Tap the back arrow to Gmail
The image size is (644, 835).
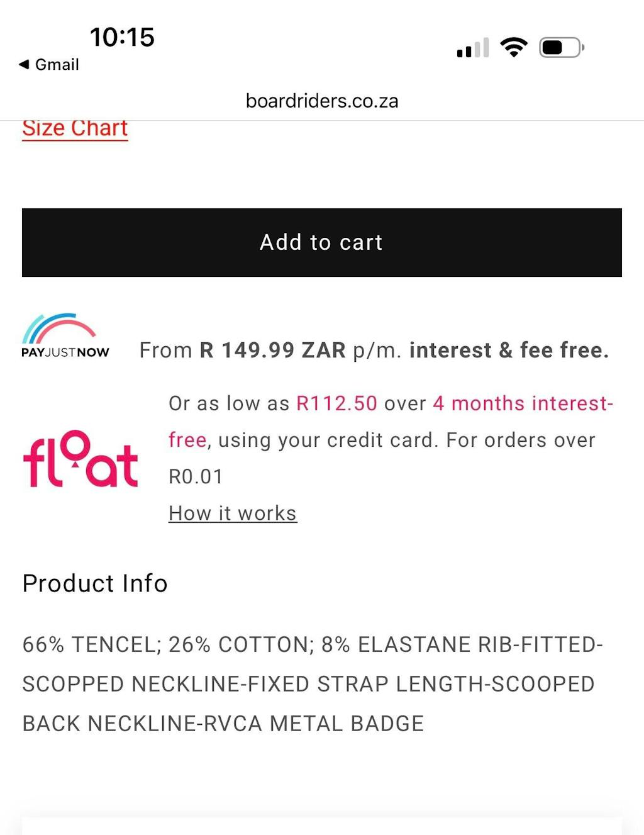[x=25, y=64]
